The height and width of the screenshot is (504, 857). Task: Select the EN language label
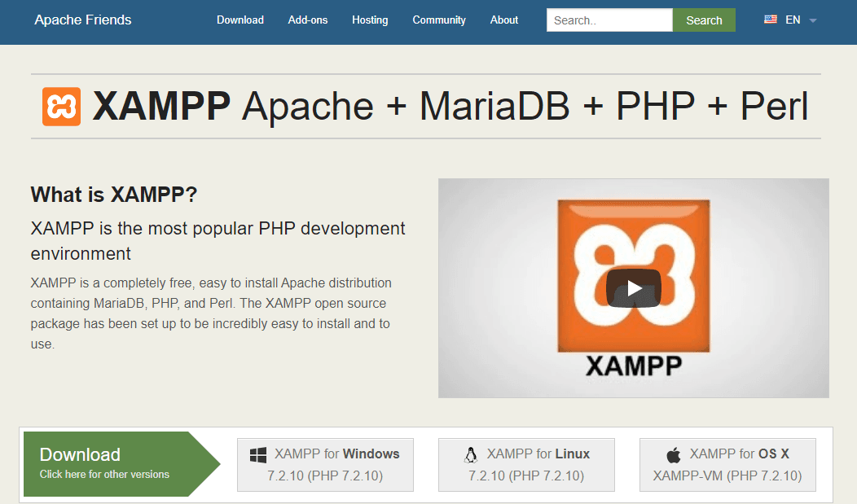click(793, 20)
